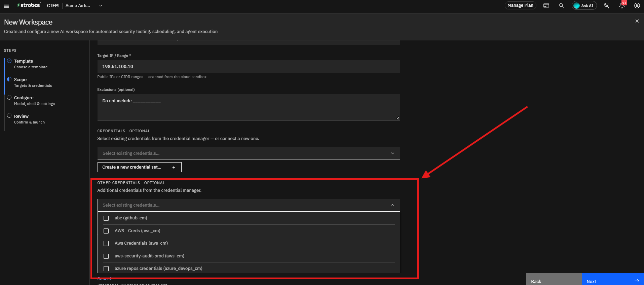Tick the abc (github_cm) checkbox
The image size is (644, 285).
click(x=106, y=218)
